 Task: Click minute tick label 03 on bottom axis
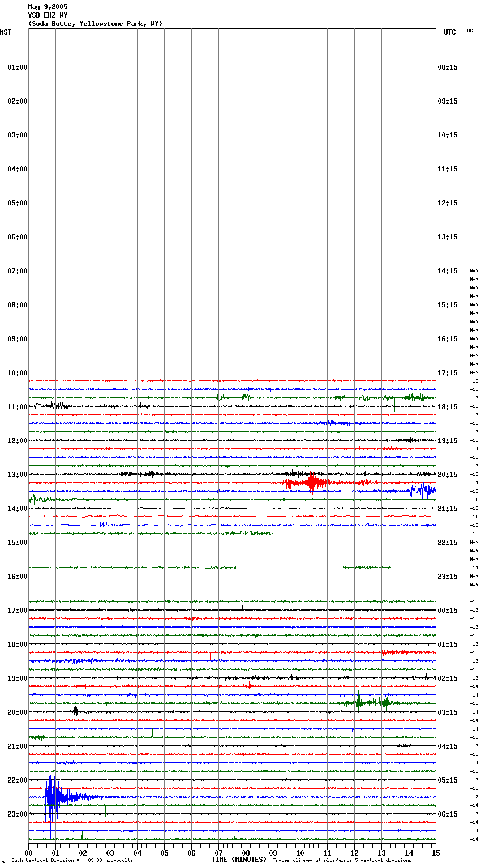point(110,853)
